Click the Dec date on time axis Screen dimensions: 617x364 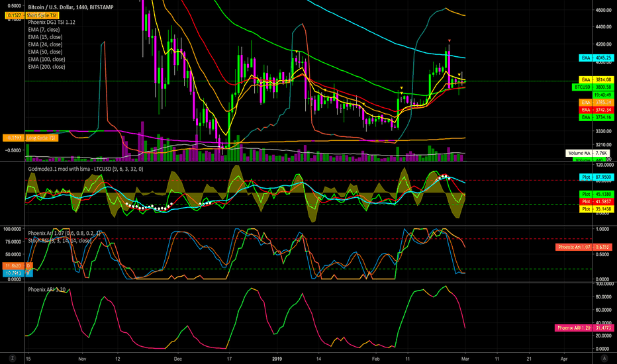178,359
